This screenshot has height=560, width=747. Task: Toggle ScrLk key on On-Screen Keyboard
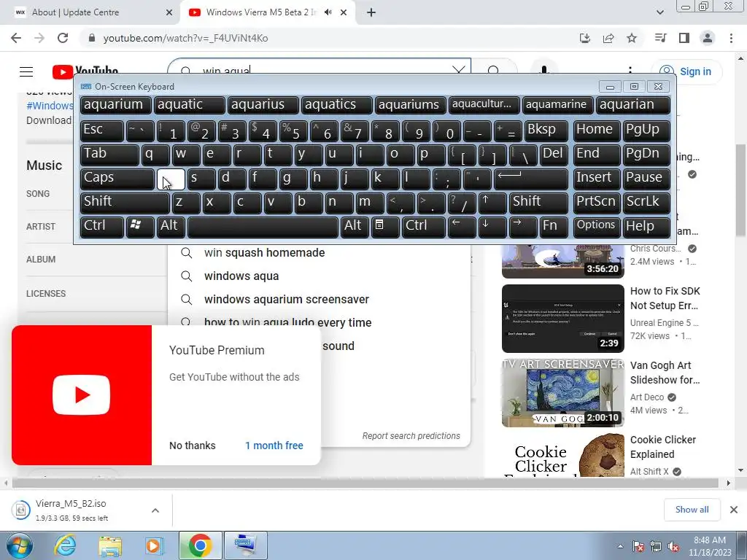[x=646, y=203]
